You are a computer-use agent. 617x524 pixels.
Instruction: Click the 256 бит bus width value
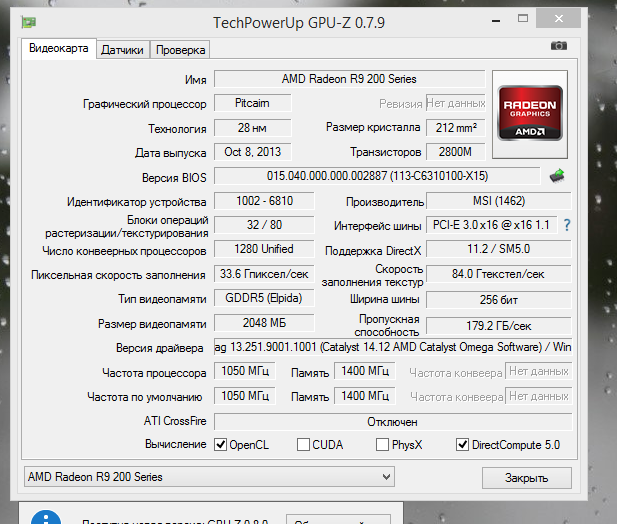click(499, 300)
